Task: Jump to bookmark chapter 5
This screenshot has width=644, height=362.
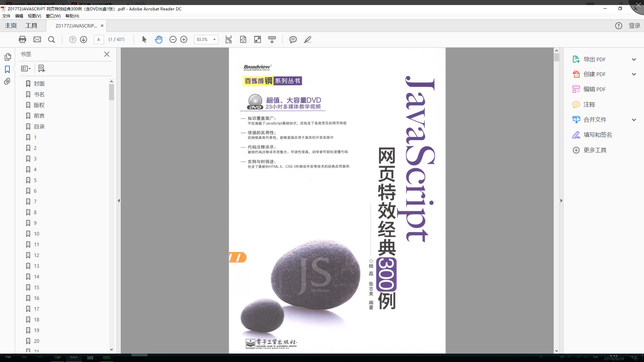Action: [35, 180]
